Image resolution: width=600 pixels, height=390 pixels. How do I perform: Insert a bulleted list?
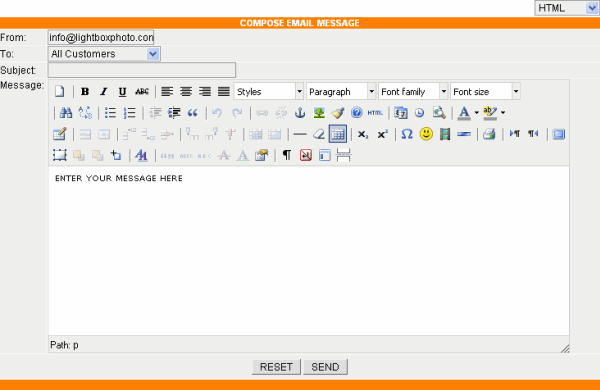(110, 113)
